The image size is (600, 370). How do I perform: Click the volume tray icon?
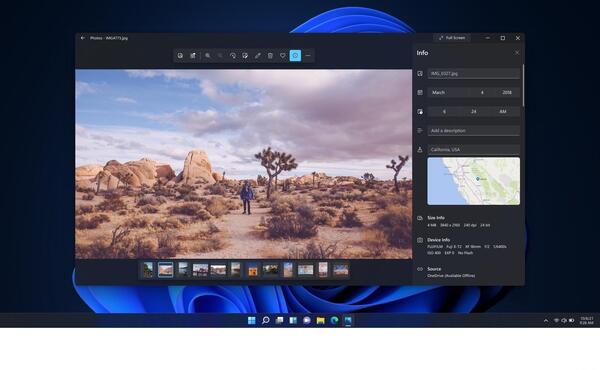tap(564, 321)
